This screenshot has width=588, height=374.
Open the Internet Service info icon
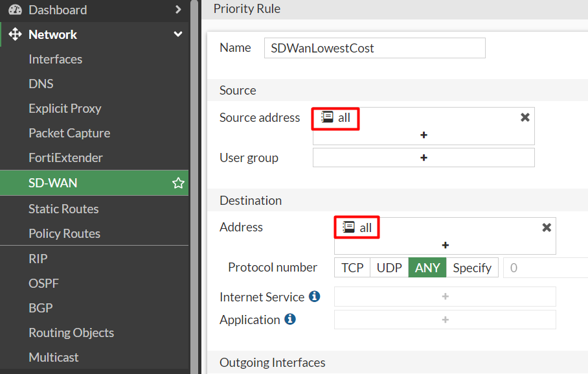tap(314, 297)
